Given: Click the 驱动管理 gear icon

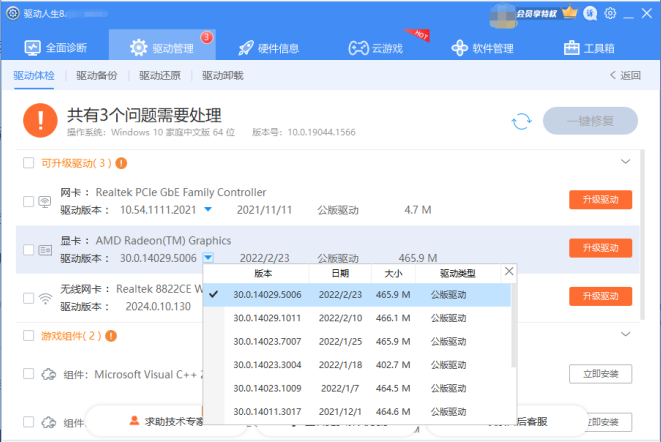Looking at the screenshot, I should tap(139, 48).
